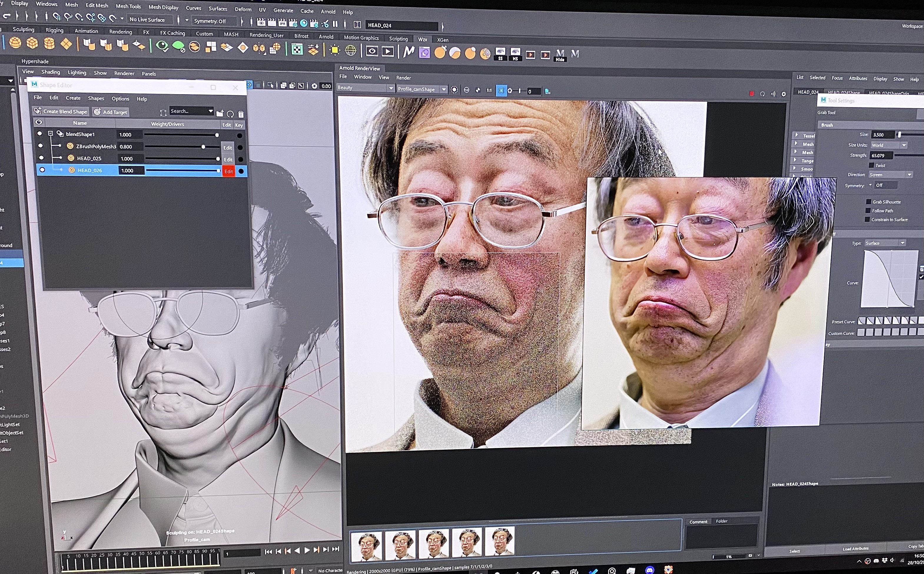924x574 pixels.
Task: Switch to XGen shelf tab
Action: coord(443,40)
